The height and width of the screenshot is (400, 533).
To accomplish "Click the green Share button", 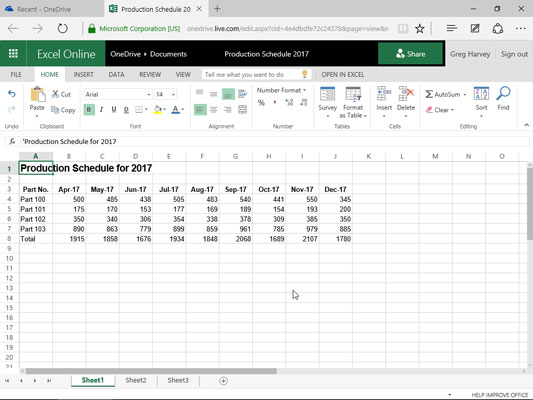I will 410,54.
